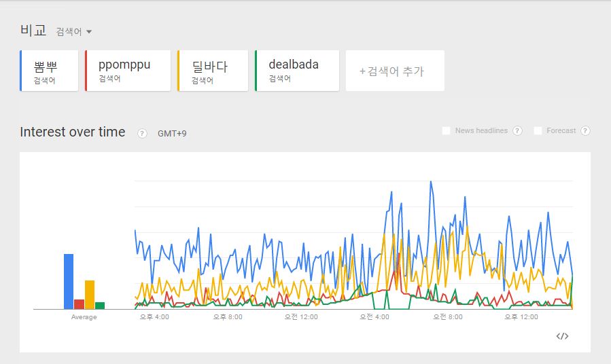
Task: Enable the News headlines checkbox
Action: tap(447, 131)
